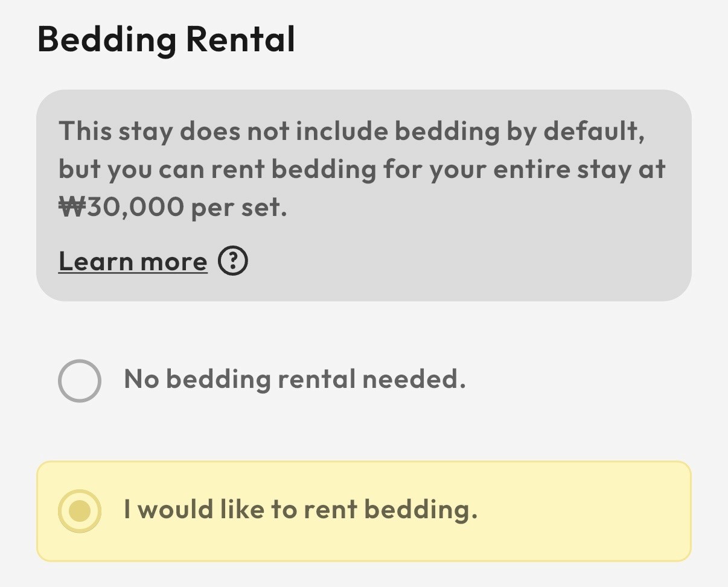
Task: Click the "I would like to rent bedding." label
Action: [300, 510]
